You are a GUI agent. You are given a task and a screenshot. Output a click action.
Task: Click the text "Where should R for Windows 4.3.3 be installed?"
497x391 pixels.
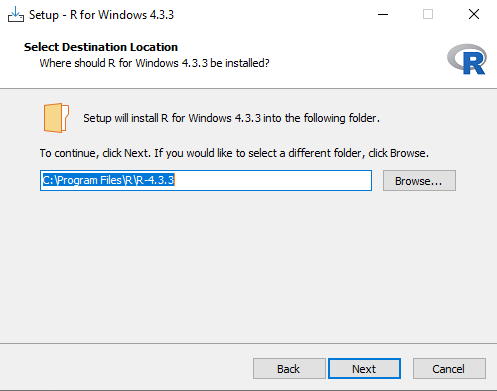tap(154, 63)
